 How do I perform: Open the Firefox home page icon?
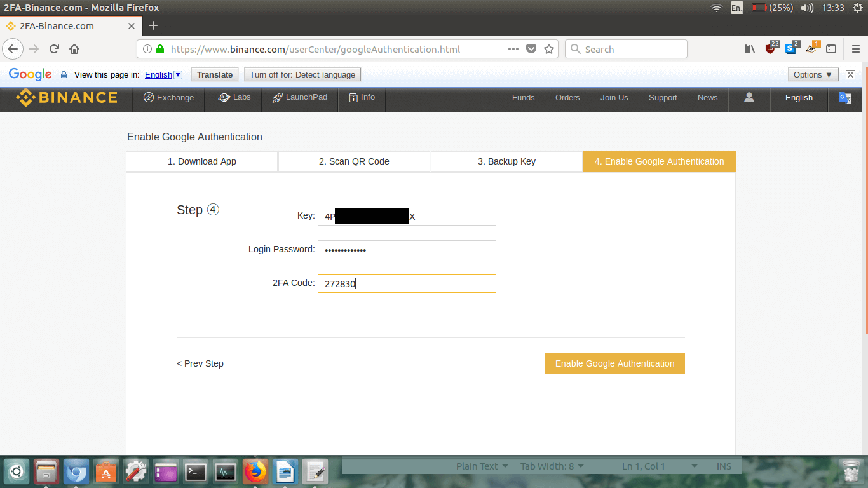click(x=74, y=49)
